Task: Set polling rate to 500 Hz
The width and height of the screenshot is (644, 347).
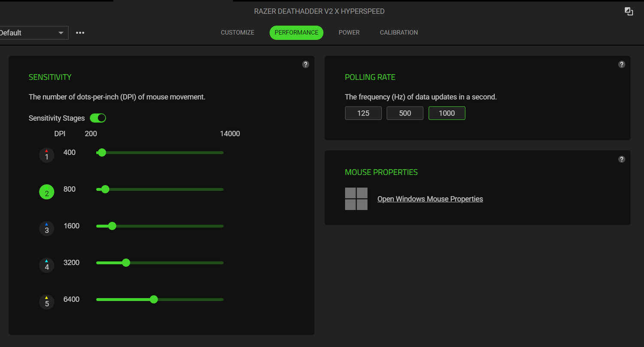Action: pos(405,113)
